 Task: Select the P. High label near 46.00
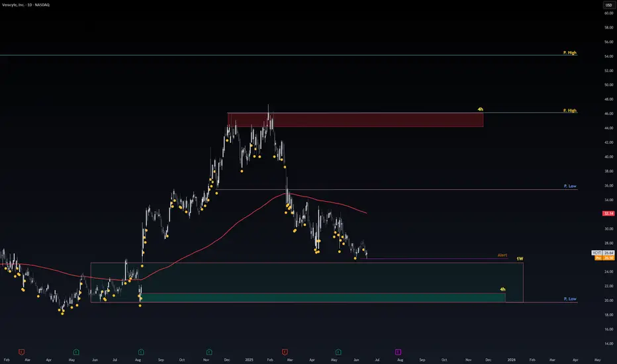(569, 111)
